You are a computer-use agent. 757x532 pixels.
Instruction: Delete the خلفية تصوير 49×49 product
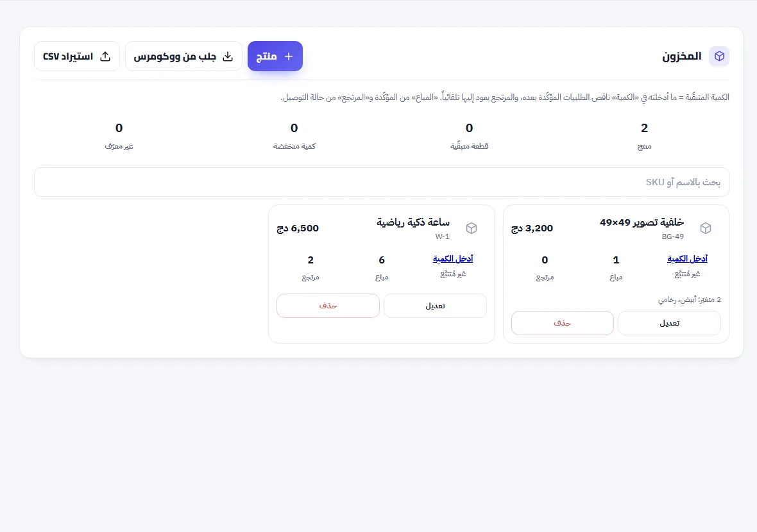pos(563,323)
